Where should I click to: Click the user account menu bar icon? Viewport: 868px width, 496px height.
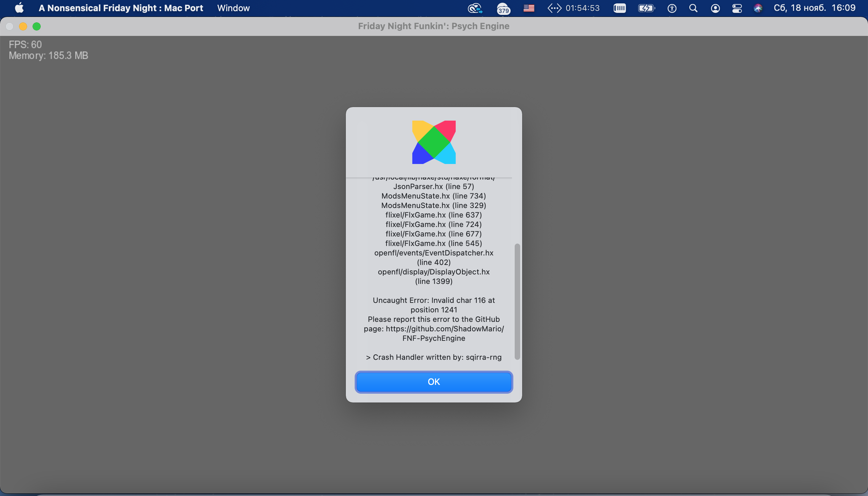tap(715, 8)
